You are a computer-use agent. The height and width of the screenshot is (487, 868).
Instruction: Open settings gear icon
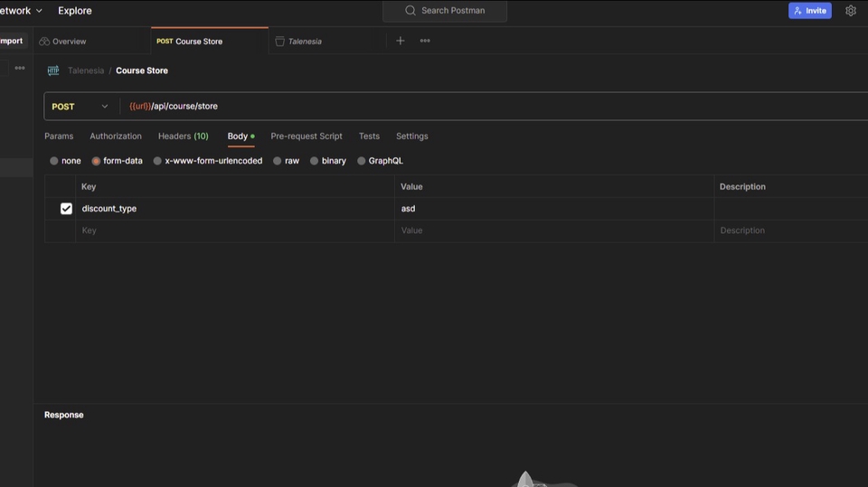coord(850,11)
